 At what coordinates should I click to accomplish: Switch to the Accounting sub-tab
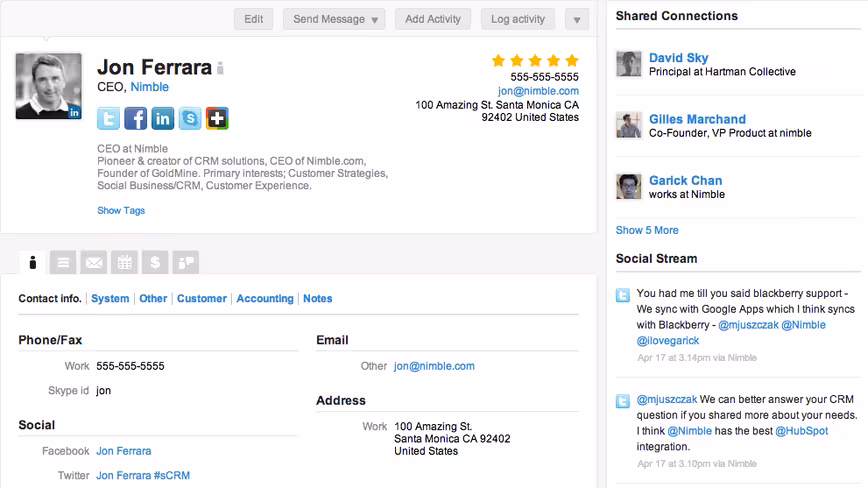tap(265, 298)
